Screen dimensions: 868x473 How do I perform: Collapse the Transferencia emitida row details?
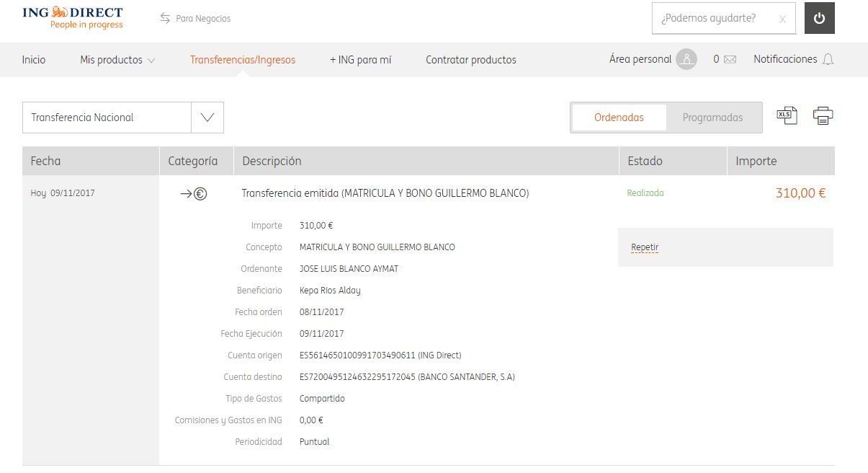click(x=385, y=193)
